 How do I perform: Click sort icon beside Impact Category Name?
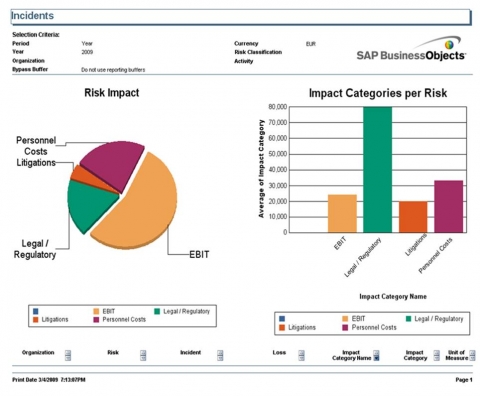(376, 355)
